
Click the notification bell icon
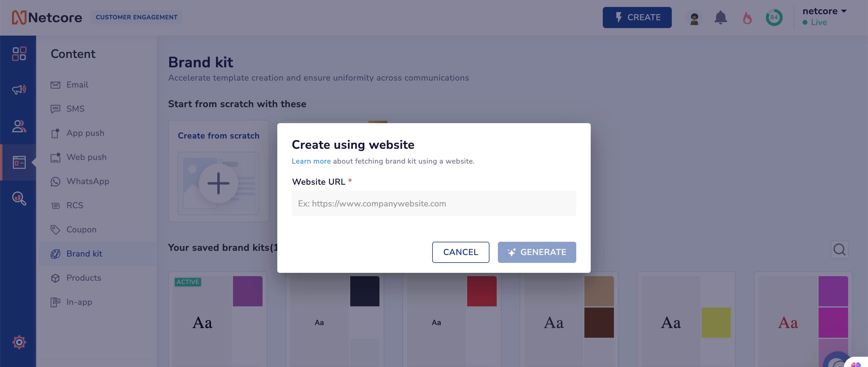[720, 18]
